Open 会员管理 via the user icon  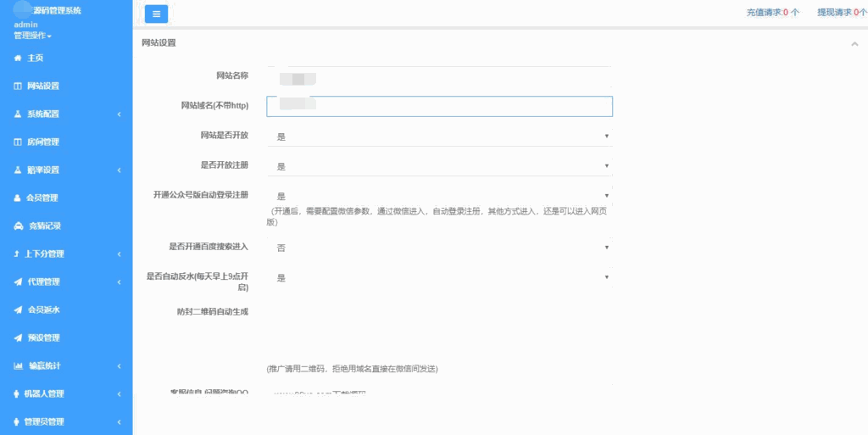[x=18, y=198]
